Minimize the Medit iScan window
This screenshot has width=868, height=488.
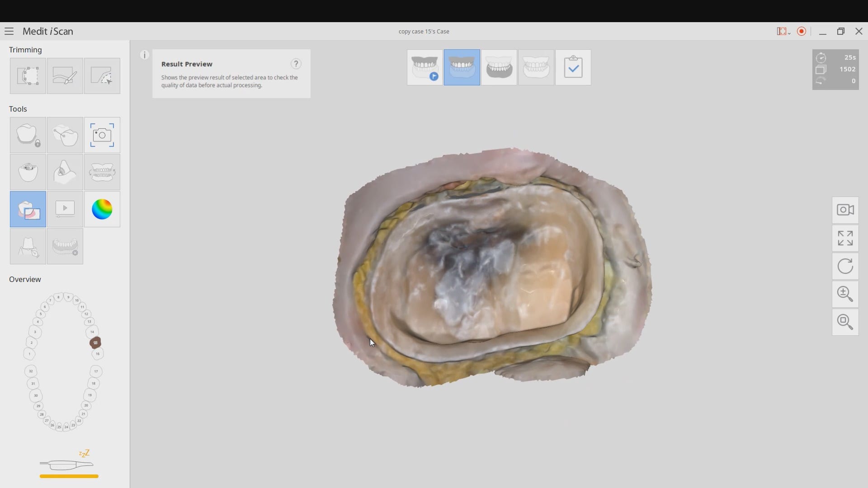tap(823, 31)
